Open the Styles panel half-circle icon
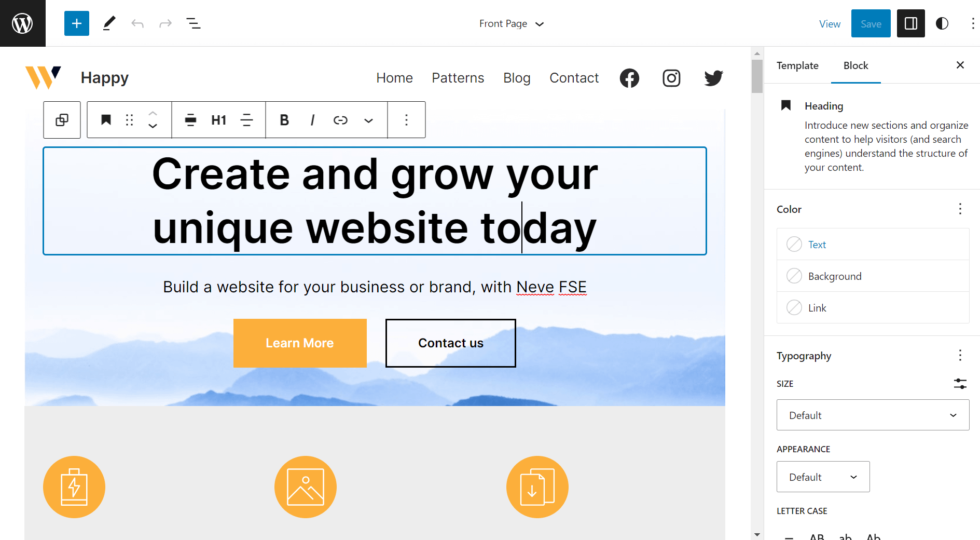 pyautogui.click(x=942, y=23)
